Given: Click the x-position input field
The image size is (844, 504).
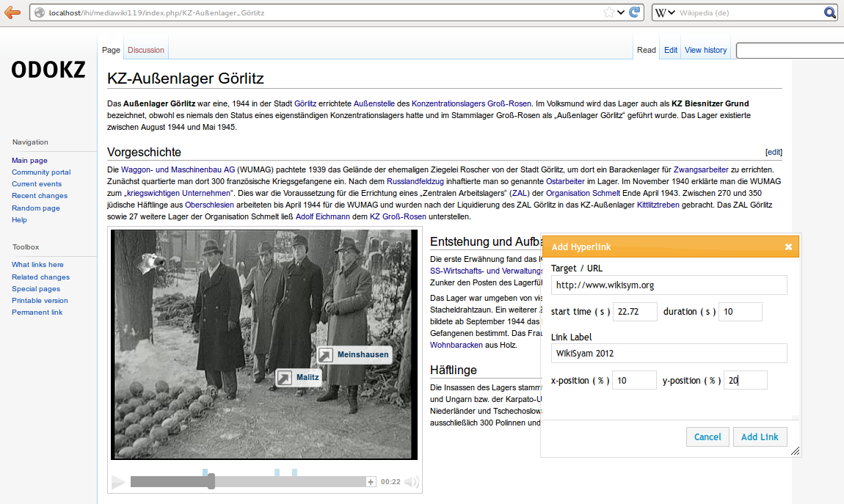Looking at the screenshot, I should (634, 380).
